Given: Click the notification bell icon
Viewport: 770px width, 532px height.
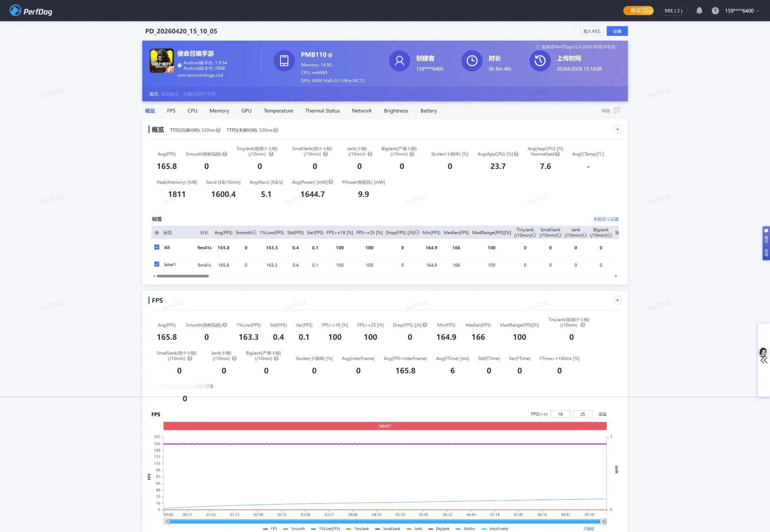Looking at the screenshot, I should click(x=699, y=11).
